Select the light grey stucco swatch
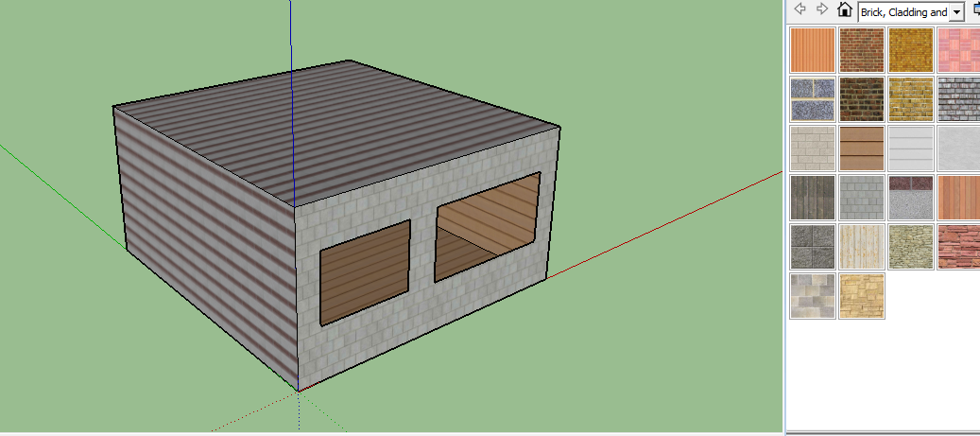Image resolution: width=980 pixels, height=436 pixels. coord(959,148)
